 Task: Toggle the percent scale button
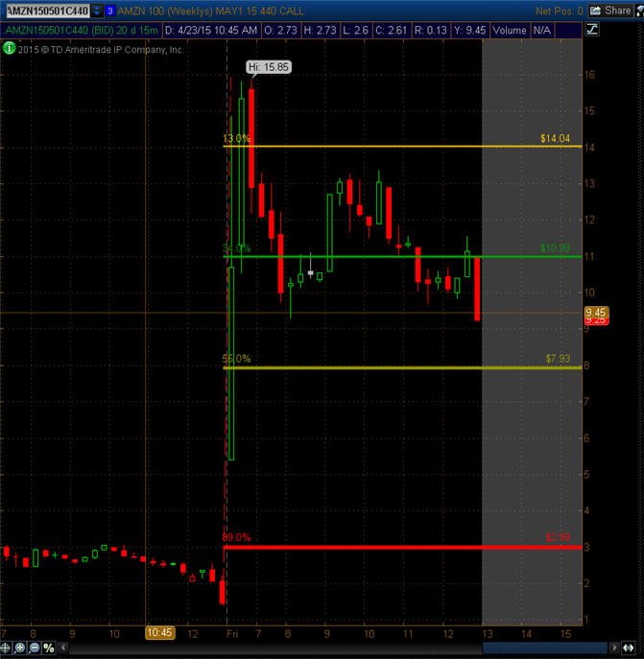pyautogui.click(x=49, y=647)
